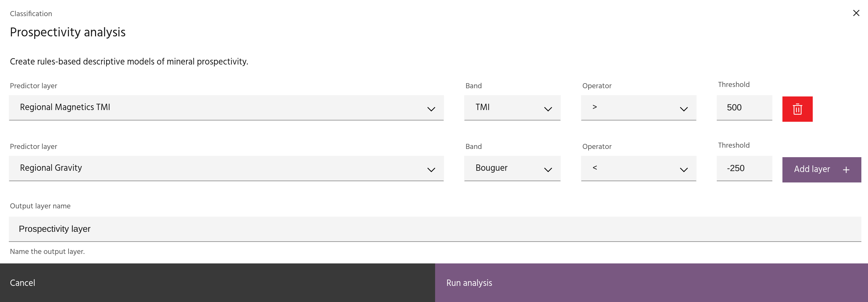
Task: Open the Regional Gravity predictor layer dropdown
Action: pos(226,168)
